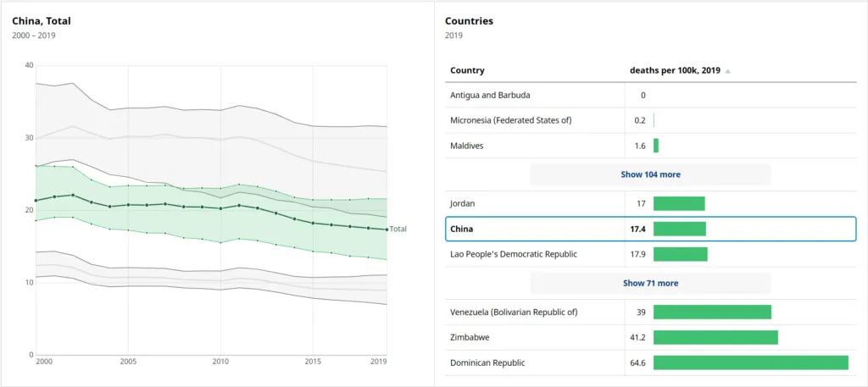Click the sort arrow beside deaths per 100k

tap(727, 71)
